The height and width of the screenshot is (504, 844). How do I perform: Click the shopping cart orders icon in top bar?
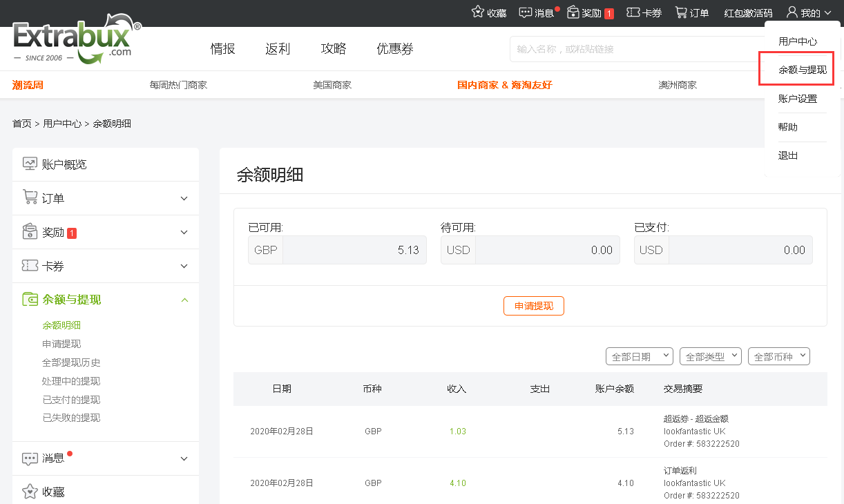(681, 12)
